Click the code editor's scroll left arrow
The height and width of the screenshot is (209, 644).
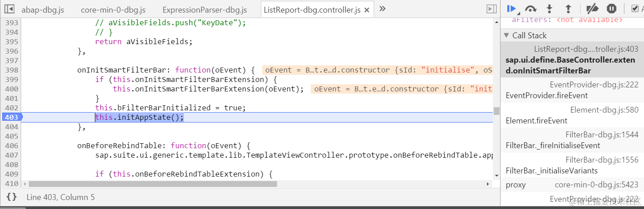[25, 184]
